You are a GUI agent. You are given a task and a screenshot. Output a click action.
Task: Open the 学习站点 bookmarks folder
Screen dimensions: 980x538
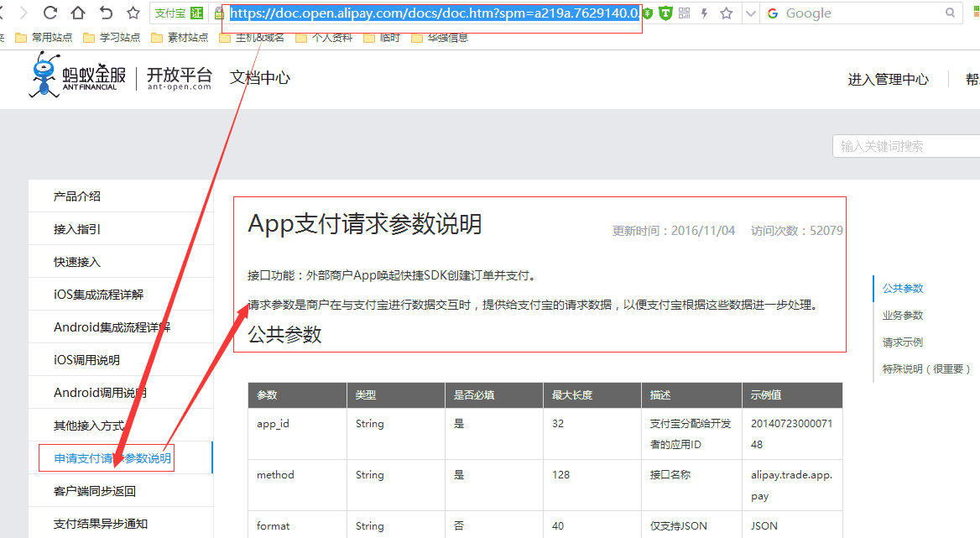[119, 36]
